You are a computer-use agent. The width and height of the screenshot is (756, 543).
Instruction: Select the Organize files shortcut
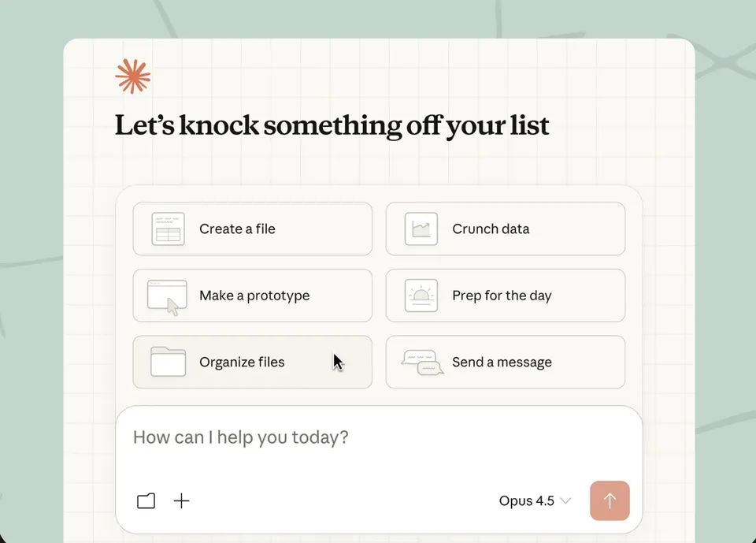point(252,363)
